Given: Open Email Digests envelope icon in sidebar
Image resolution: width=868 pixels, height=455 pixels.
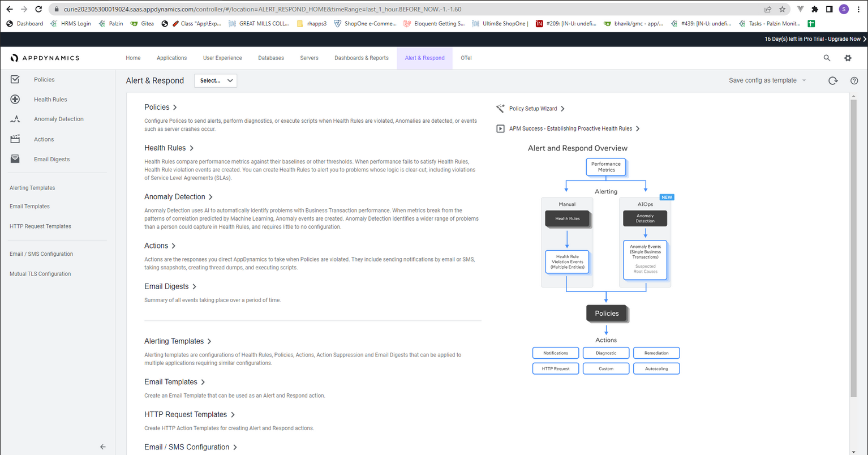Looking at the screenshot, I should point(15,159).
